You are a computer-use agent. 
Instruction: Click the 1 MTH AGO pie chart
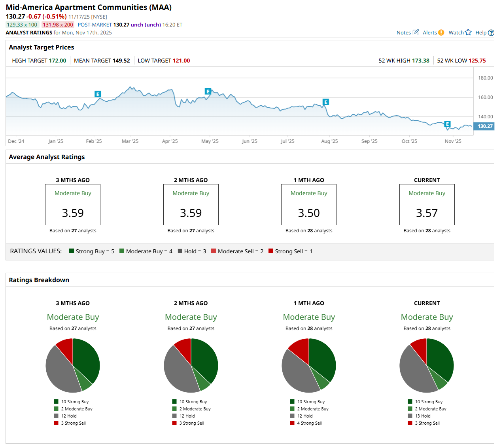coord(309,365)
